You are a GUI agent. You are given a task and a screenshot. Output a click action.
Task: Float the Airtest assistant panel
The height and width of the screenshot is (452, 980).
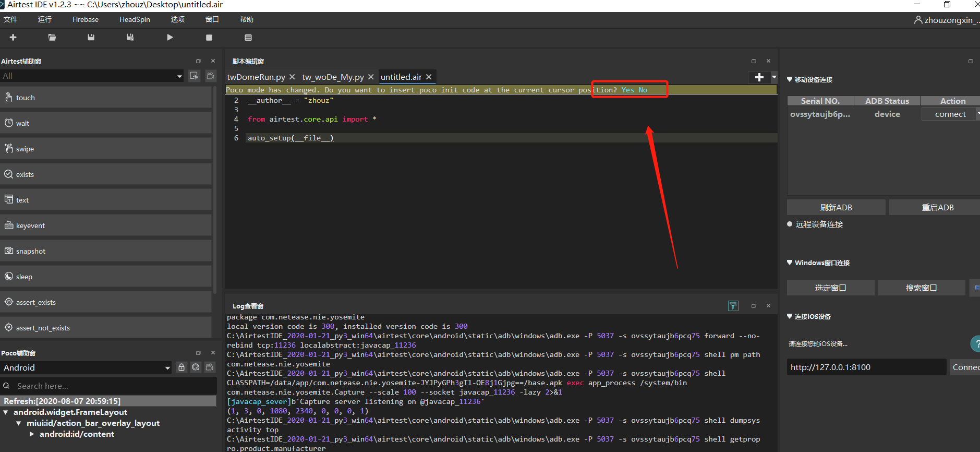(x=198, y=61)
